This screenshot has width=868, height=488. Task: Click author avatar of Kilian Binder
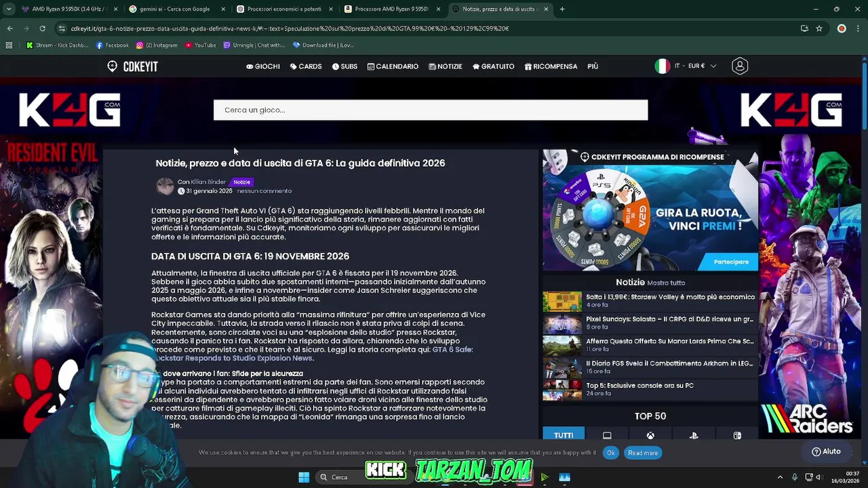[165, 186]
